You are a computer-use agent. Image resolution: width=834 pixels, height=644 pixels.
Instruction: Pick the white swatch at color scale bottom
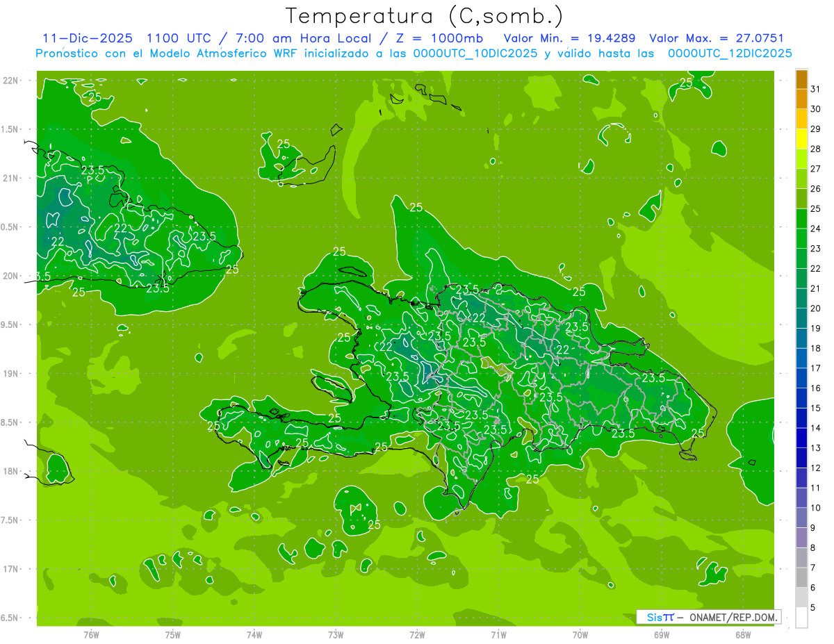tap(801, 618)
